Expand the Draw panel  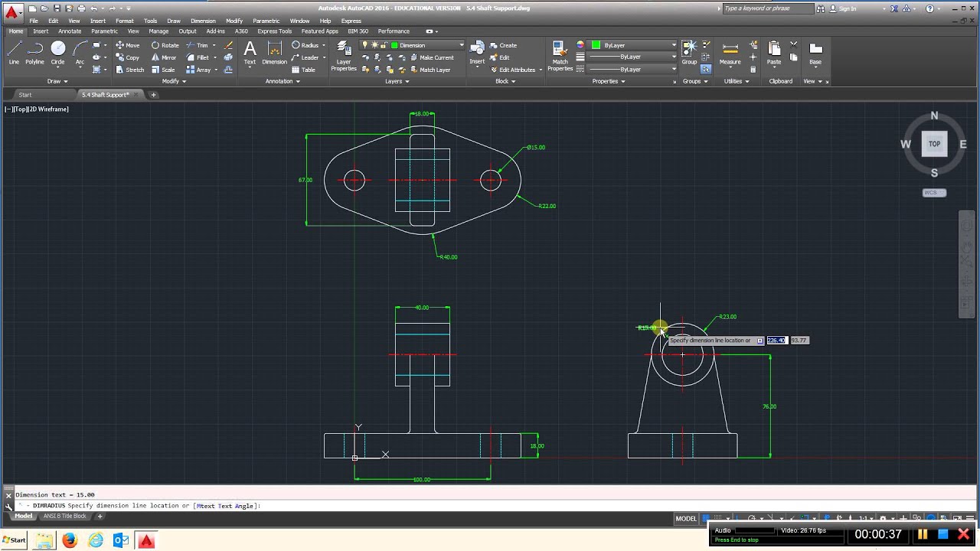pyautogui.click(x=57, y=81)
